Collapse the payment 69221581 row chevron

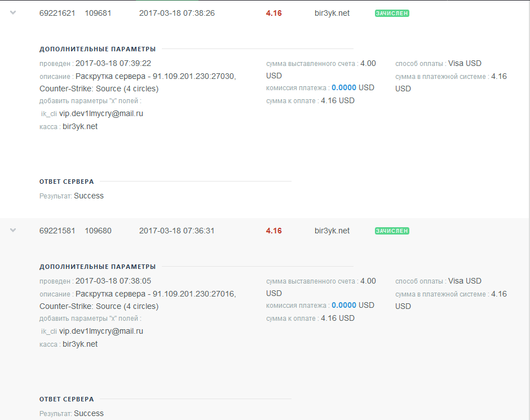(x=13, y=230)
